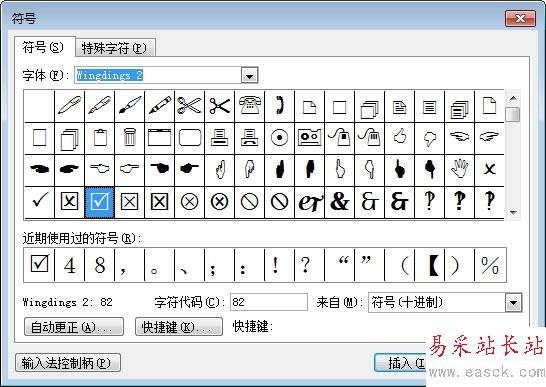Pick the thumbs down hand symbol
This screenshot has height=387, width=546.
coord(429,138)
